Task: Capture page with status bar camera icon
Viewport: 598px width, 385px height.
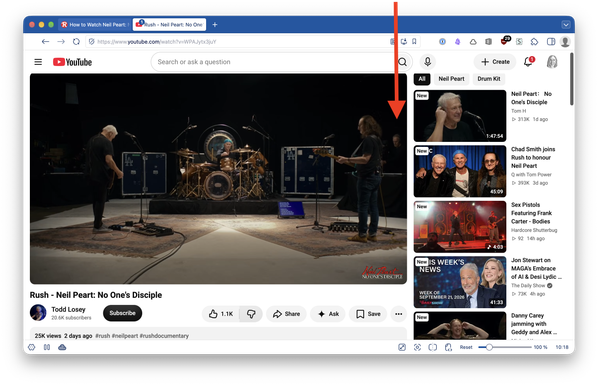Action: pyautogui.click(x=417, y=347)
